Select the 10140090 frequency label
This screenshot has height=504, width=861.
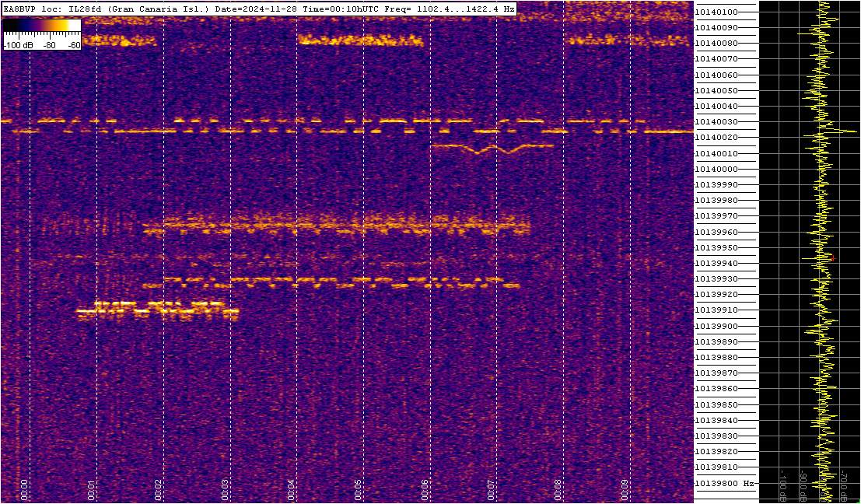(x=716, y=27)
